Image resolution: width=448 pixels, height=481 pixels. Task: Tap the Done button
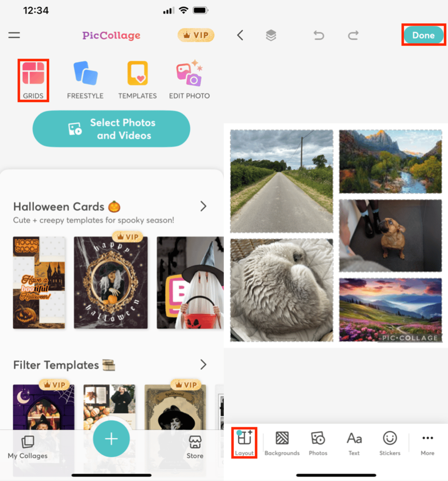424,35
